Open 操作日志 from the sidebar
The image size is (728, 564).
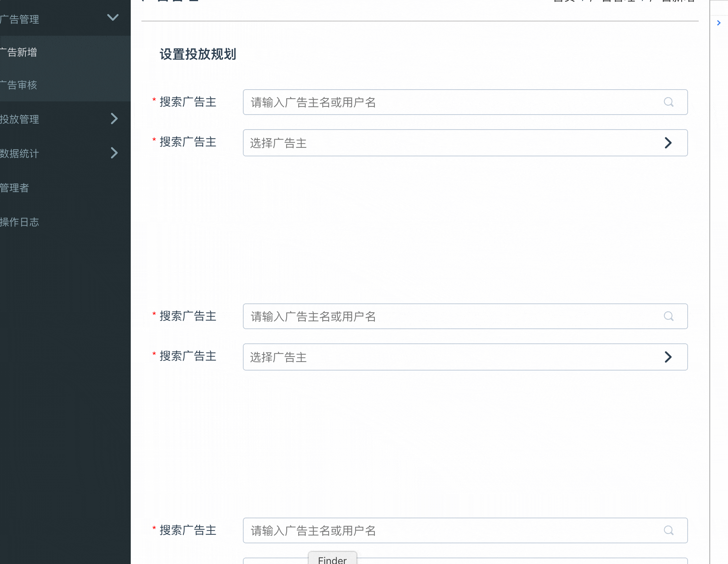coord(20,222)
